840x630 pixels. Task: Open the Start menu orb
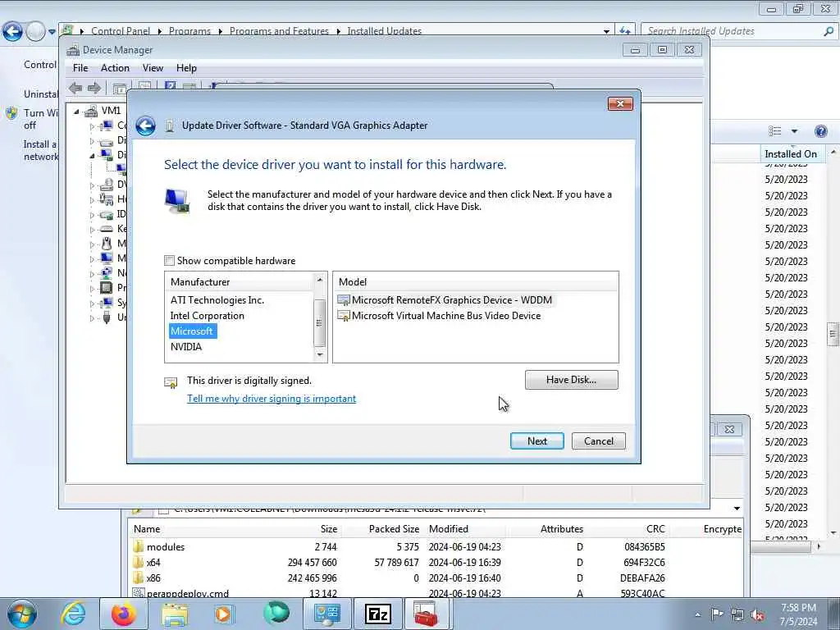[22, 614]
